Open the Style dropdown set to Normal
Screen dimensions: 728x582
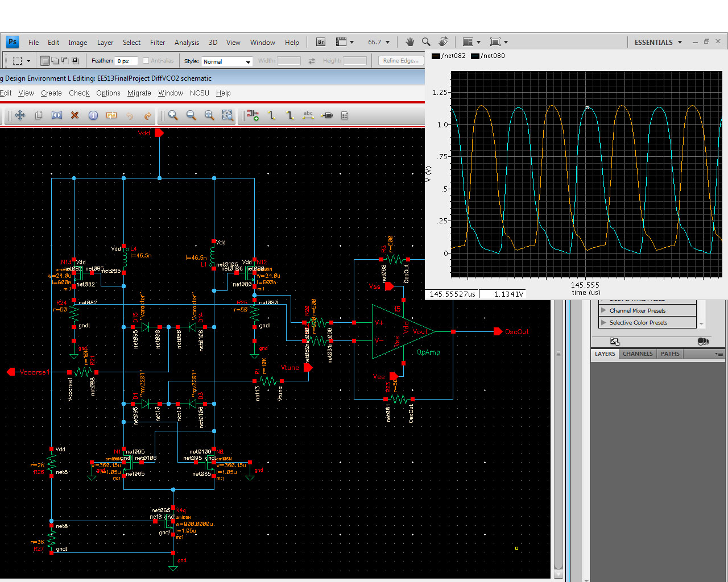[226, 61]
